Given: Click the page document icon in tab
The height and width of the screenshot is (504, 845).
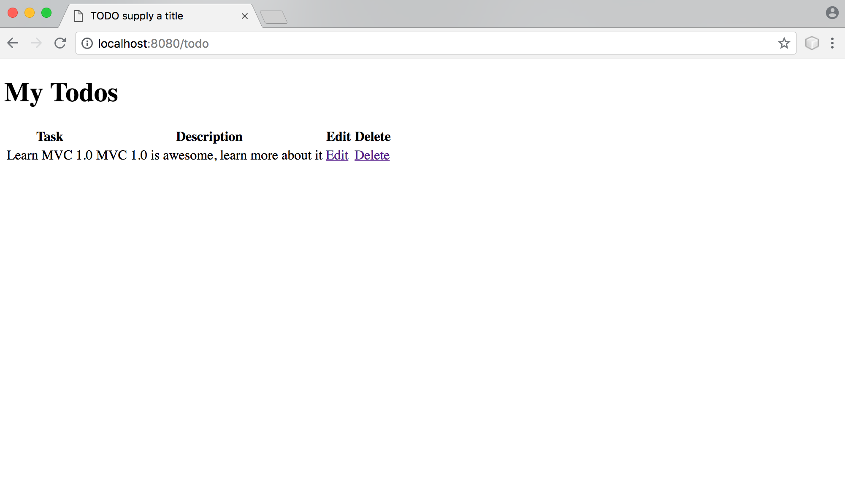Looking at the screenshot, I should click(x=78, y=16).
